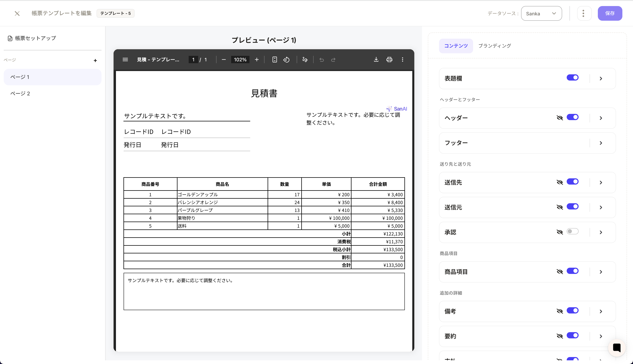Select ページ 2 in the sidebar
Screen dimensions: 633x364
coord(20,93)
